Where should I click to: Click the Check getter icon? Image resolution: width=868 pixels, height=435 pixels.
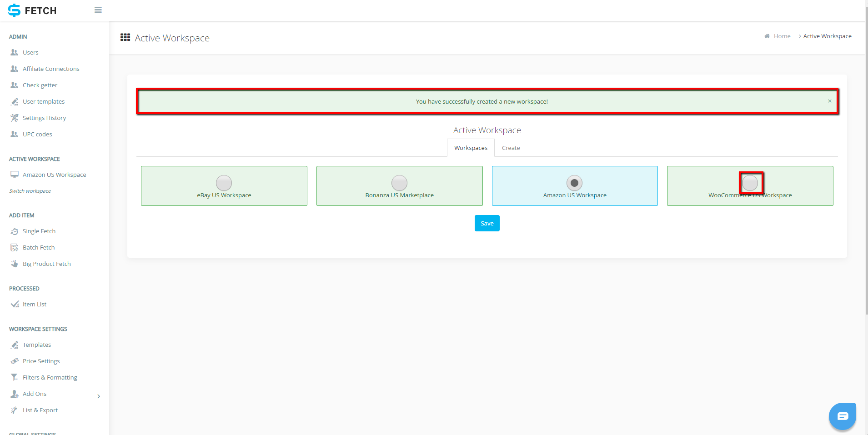pos(15,85)
